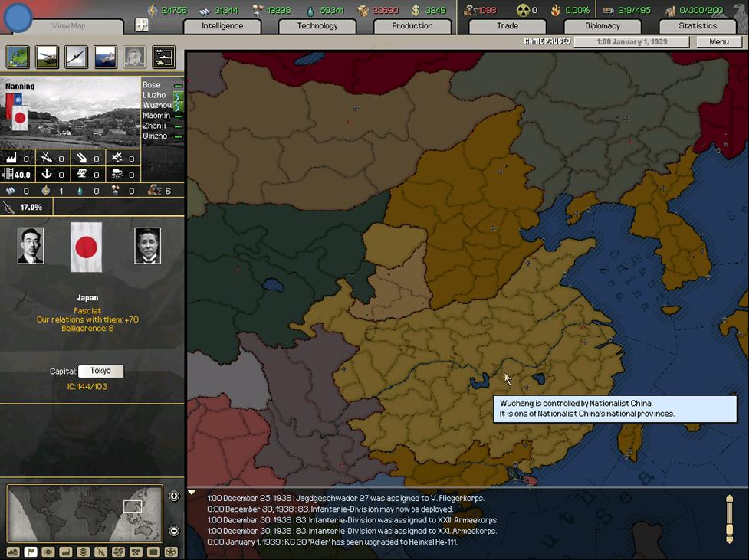The height and width of the screenshot is (560, 749).
Task: Open the combined forces overview icon
Action: pos(164,57)
